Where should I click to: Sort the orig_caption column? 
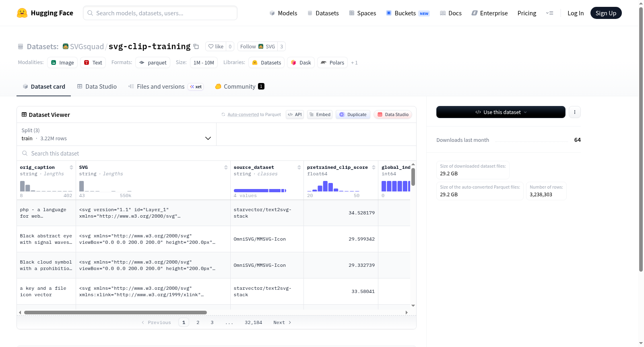tap(71, 167)
